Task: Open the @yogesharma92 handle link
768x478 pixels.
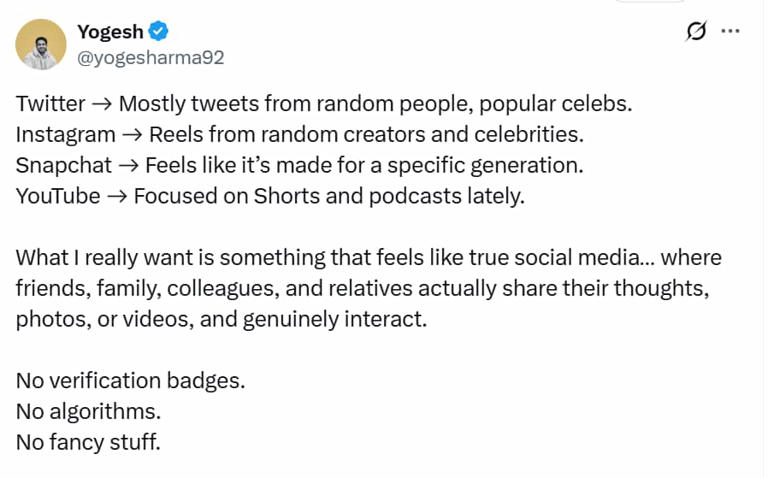Action: coord(151,58)
